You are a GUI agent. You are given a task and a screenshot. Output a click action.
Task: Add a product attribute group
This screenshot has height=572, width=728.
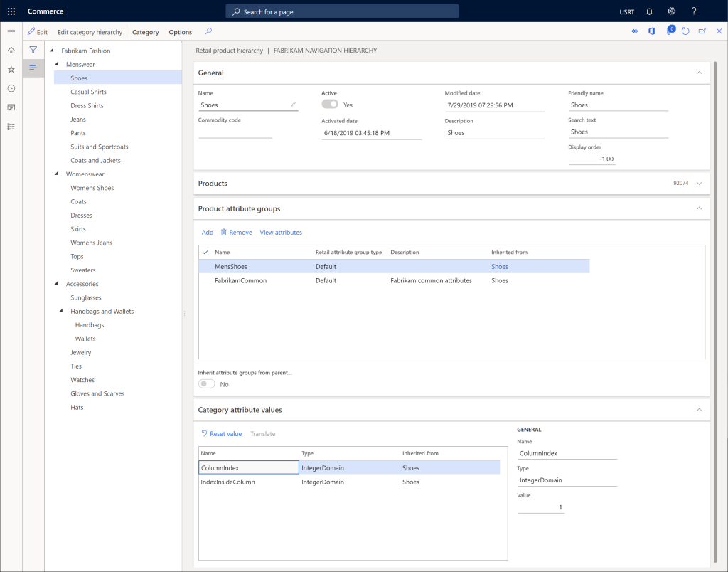208,233
